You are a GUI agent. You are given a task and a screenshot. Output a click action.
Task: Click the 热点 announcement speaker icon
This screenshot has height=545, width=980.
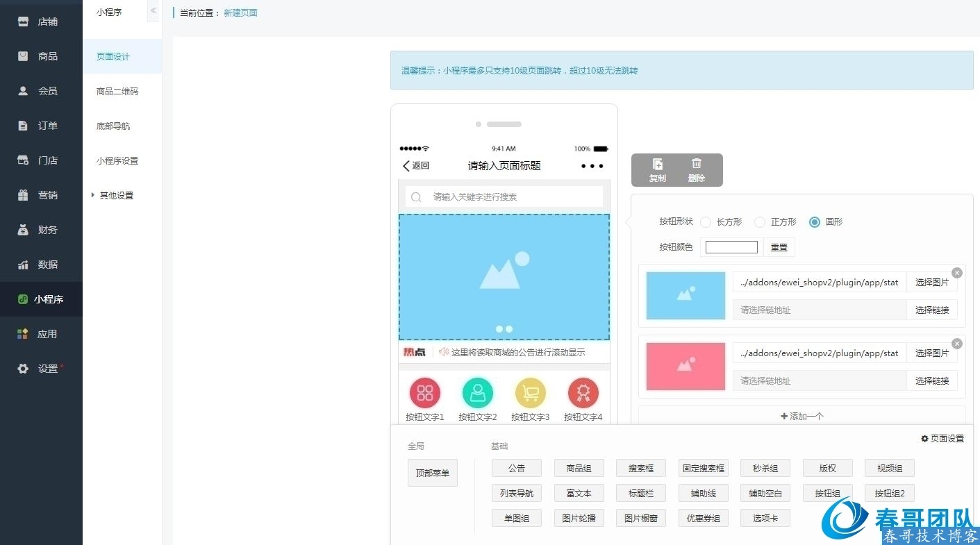443,352
